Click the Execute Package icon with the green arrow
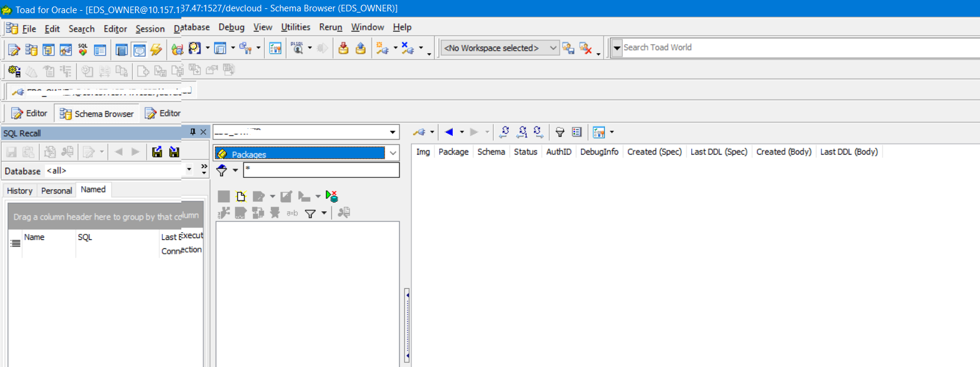 332,196
